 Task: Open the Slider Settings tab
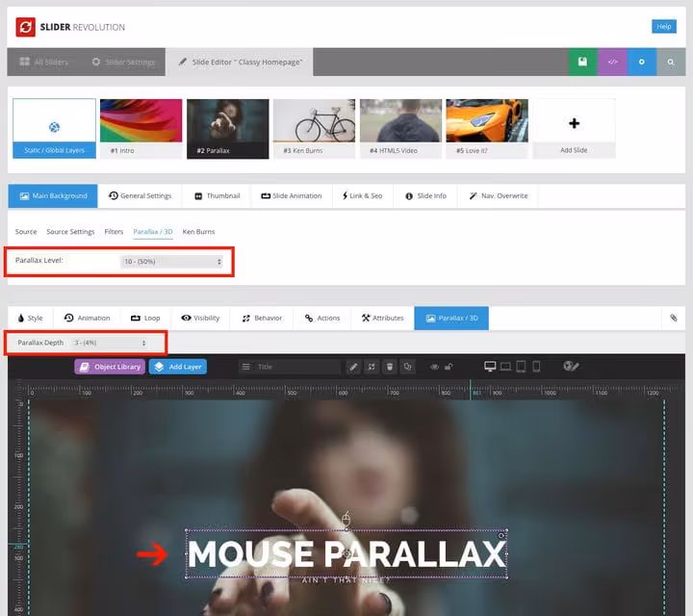pos(123,62)
